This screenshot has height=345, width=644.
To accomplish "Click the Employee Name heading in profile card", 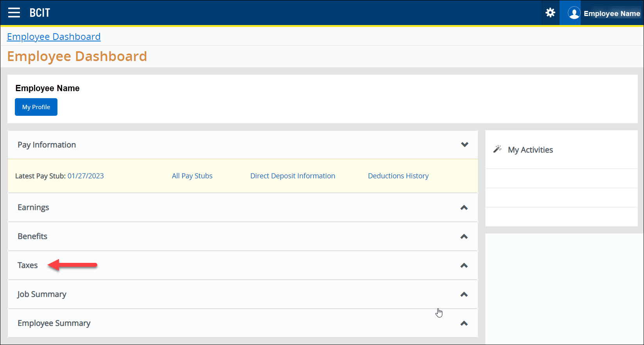I will coord(47,88).
